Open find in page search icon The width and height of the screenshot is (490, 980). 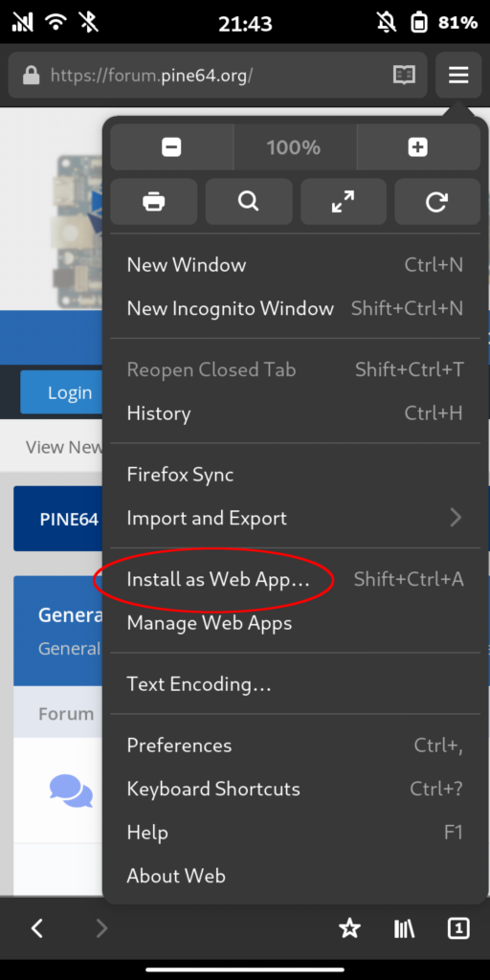[x=249, y=202]
